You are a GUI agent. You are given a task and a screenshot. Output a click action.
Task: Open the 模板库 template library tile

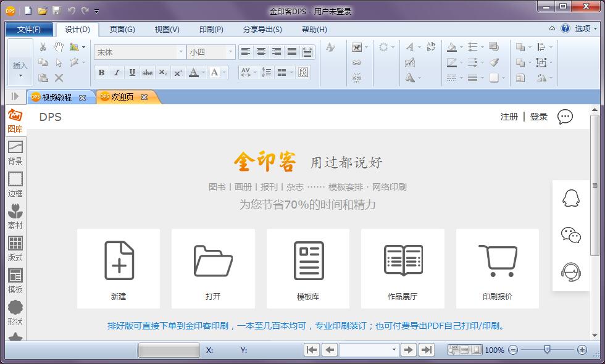tap(308, 268)
